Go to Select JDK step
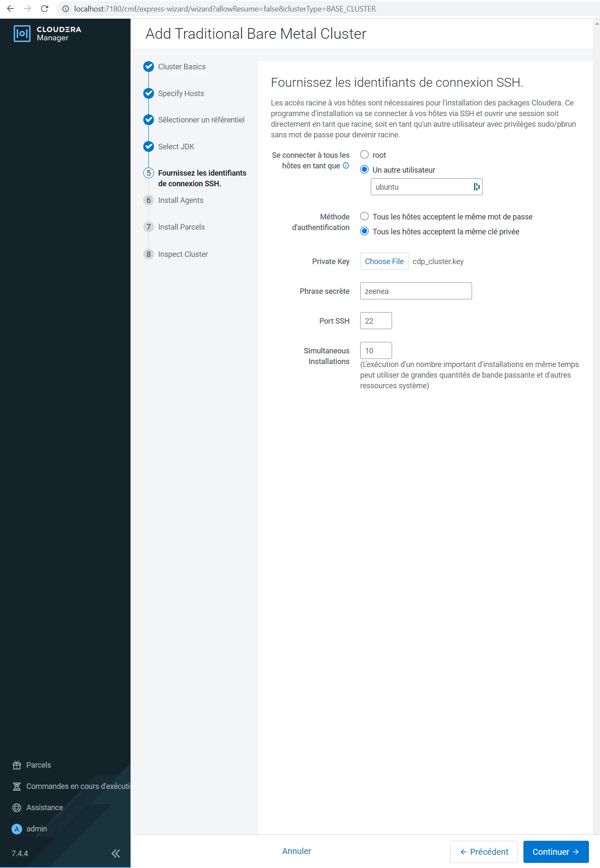Image resolution: width=600 pixels, height=868 pixels. pos(176,147)
